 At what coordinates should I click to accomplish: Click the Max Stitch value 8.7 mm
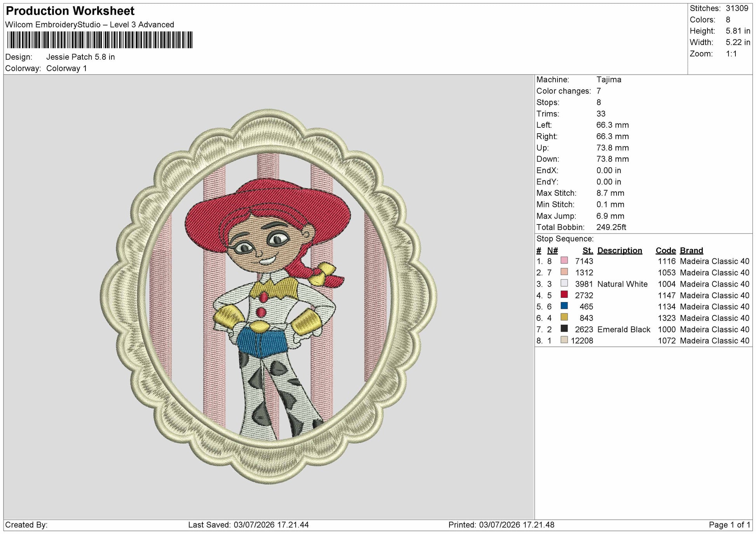tap(610, 193)
